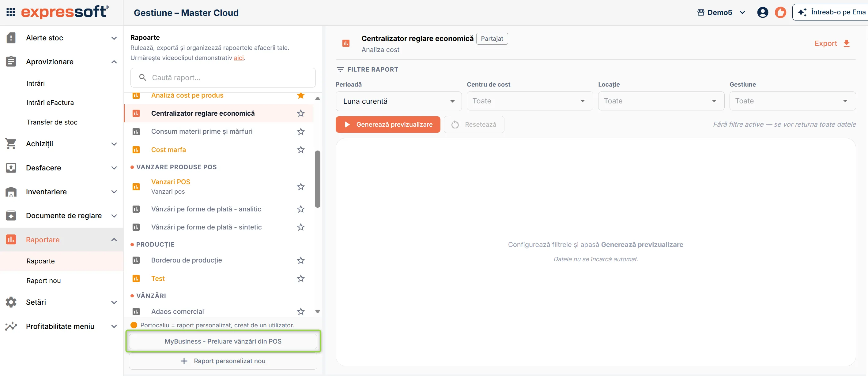Image resolution: width=868 pixels, height=376 pixels.
Task: Click the search magnifier icon
Action: [142, 77]
